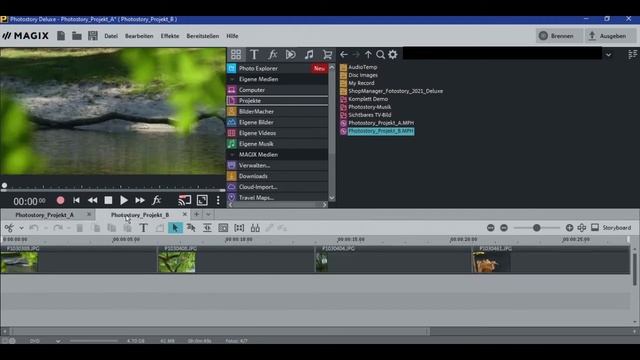Screen dimensions: 640x360
Task: Open the Bearbeiten menu
Action: [x=139, y=36]
